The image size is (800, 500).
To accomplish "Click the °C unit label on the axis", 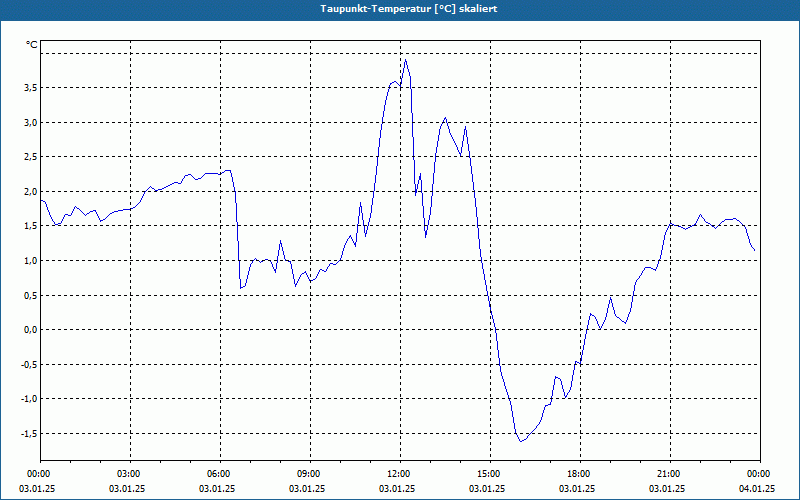I will [32, 45].
